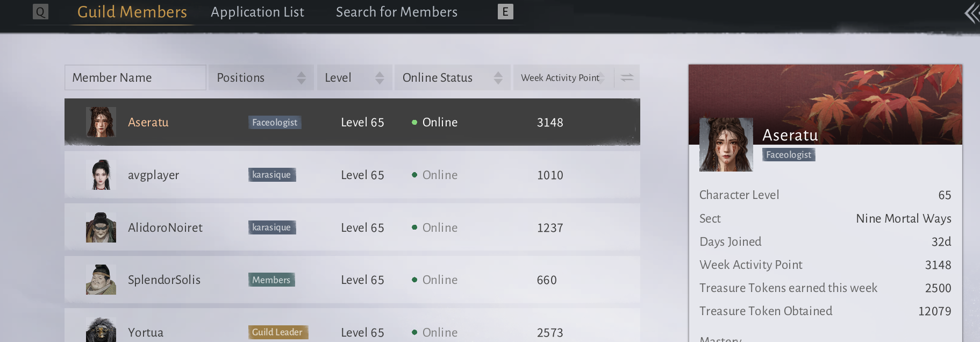
Task: Click avgplayer's karasique position badge
Action: tap(272, 175)
